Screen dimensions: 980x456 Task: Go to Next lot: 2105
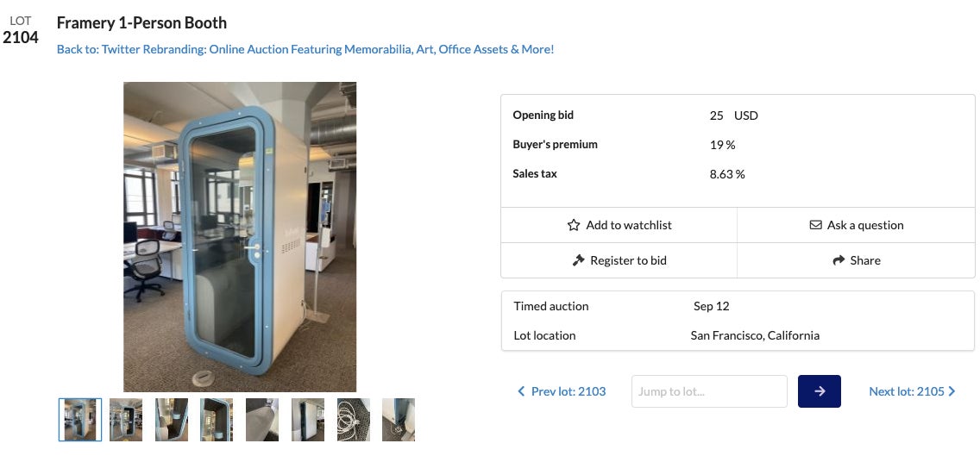(x=906, y=391)
